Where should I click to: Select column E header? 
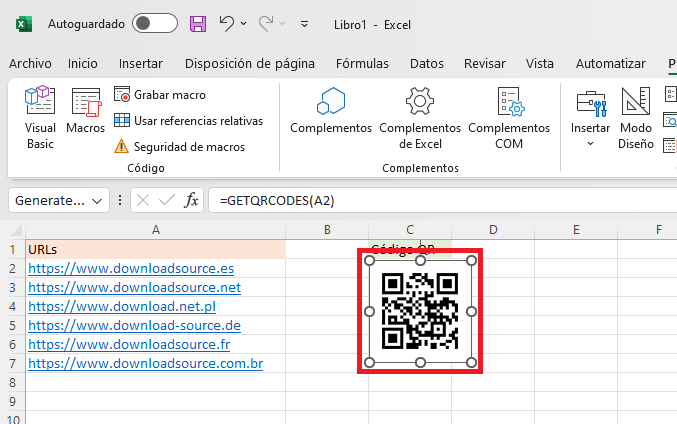pyautogui.click(x=576, y=230)
